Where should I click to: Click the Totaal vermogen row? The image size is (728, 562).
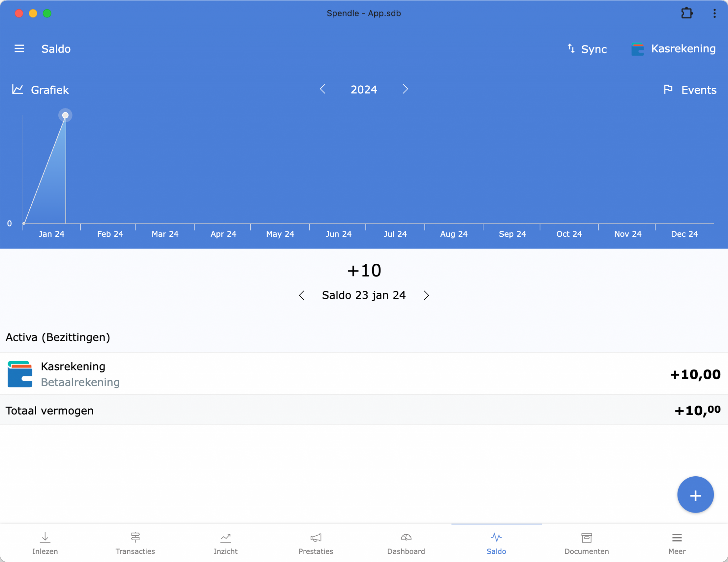[x=364, y=410]
